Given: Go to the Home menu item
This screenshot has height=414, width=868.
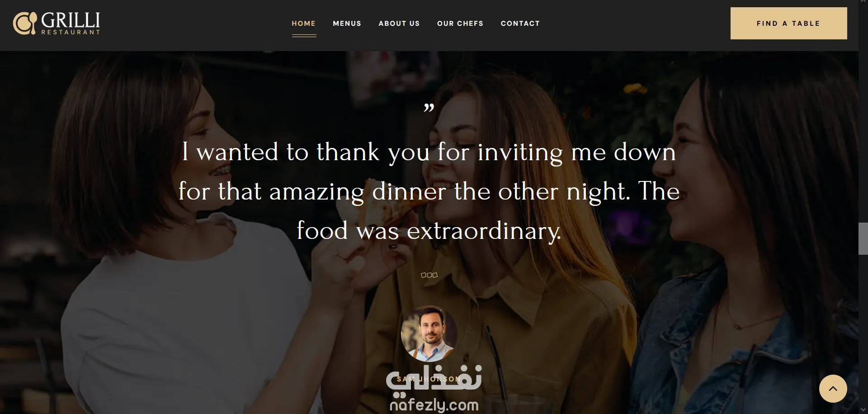Looking at the screenshot, I should click(x=304, y=24).
